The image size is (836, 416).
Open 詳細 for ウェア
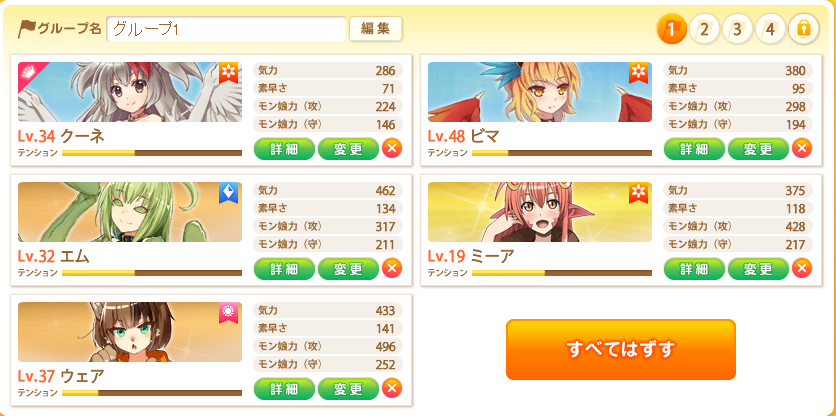[x=284, y=389]
